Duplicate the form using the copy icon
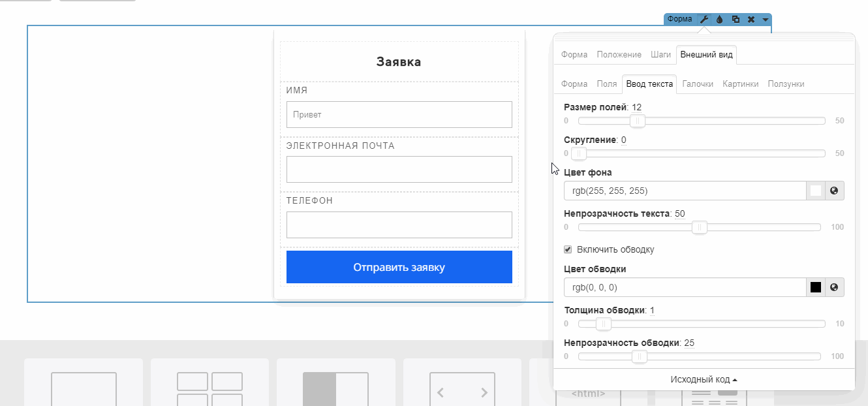This screenshot has height=406, width=868. pos(736,20)
